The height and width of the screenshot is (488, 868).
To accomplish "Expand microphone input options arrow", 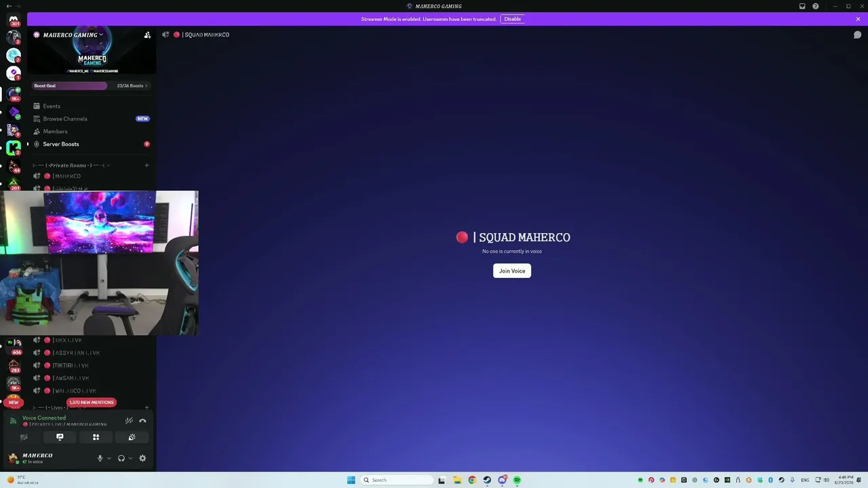I will (x=109, y=458).
